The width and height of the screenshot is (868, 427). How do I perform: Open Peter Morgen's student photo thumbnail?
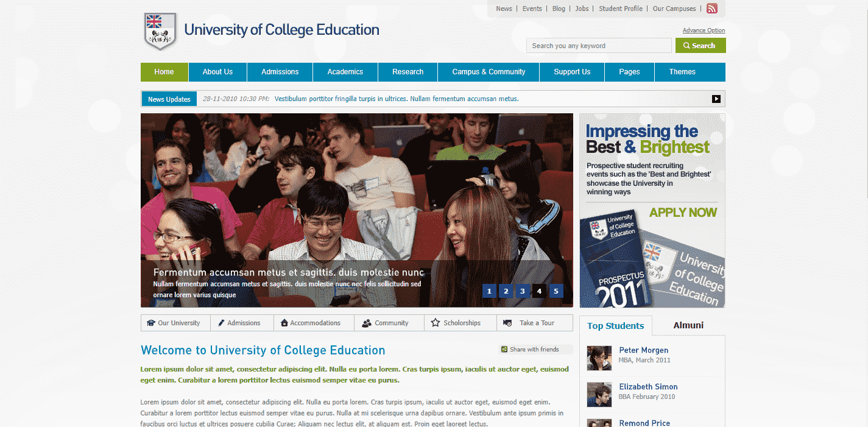click(599, 358)
